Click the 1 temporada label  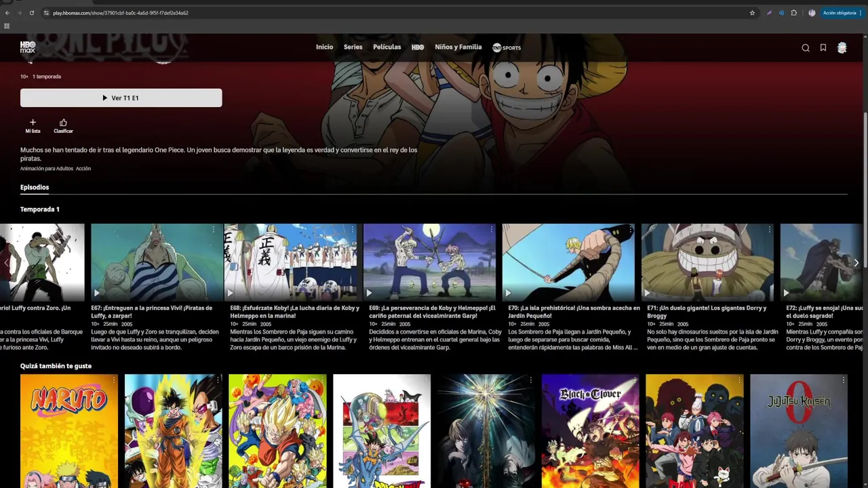tap(47, 77)
